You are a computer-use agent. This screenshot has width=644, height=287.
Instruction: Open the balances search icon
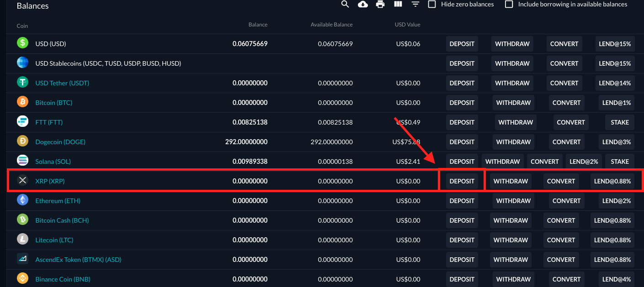pos(345,4)
